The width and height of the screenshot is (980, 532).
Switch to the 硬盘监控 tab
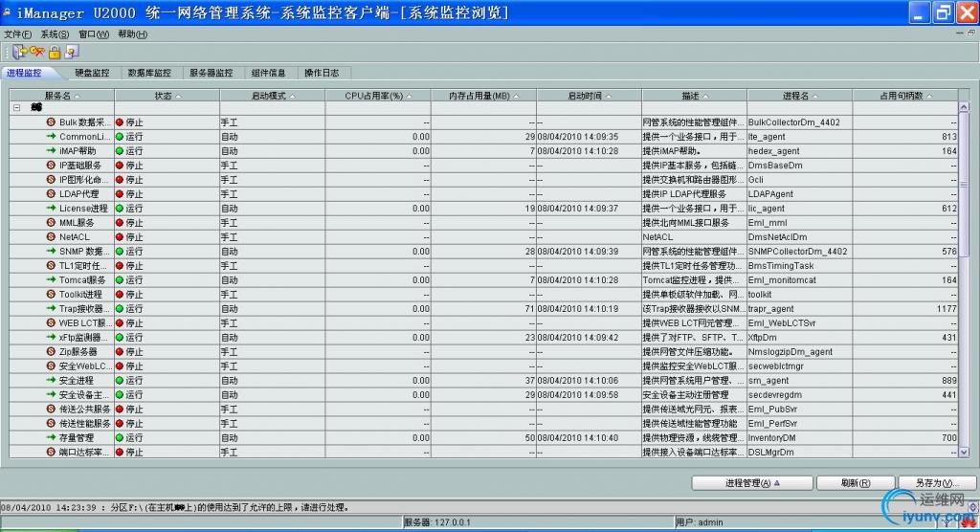coord(92,73)
